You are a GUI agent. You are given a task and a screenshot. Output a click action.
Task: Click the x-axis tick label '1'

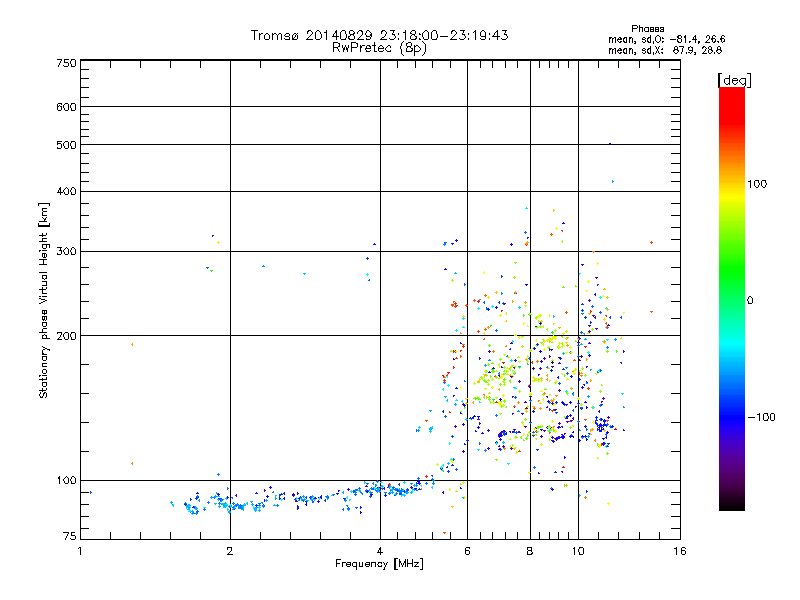[80, 551]
